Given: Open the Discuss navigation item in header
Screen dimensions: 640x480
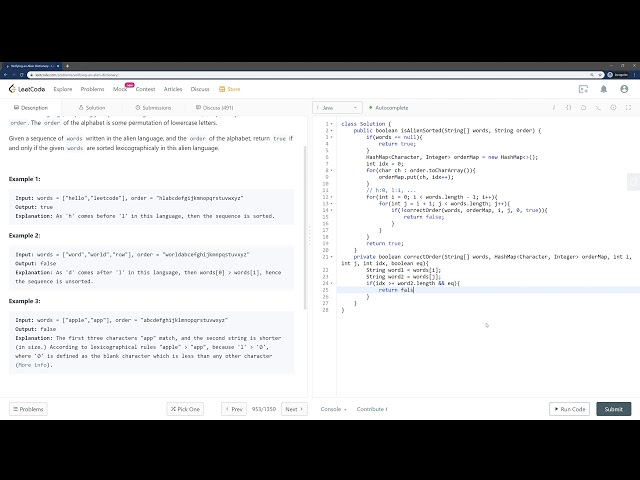Looking at the screenshot, I should 200,89.
